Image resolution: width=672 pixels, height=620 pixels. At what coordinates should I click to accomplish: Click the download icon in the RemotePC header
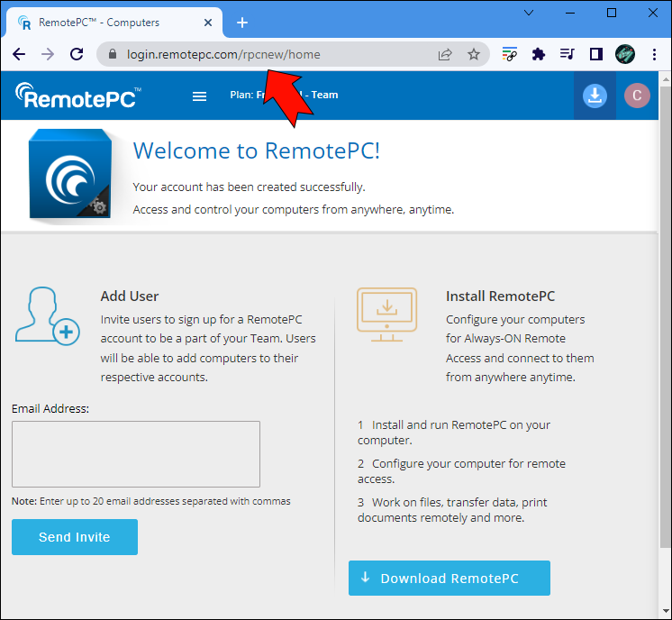click(595, 96)
